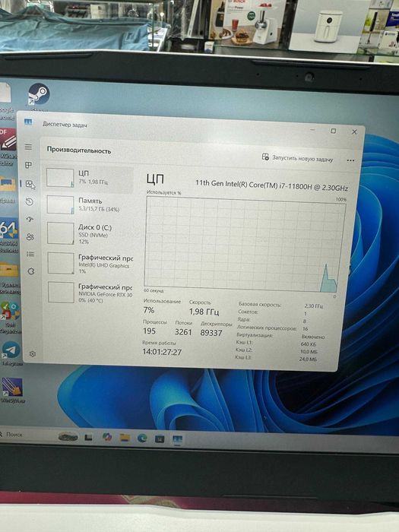Open the Details list page icon
Screen dimensions: 399x532
(30, 254)
